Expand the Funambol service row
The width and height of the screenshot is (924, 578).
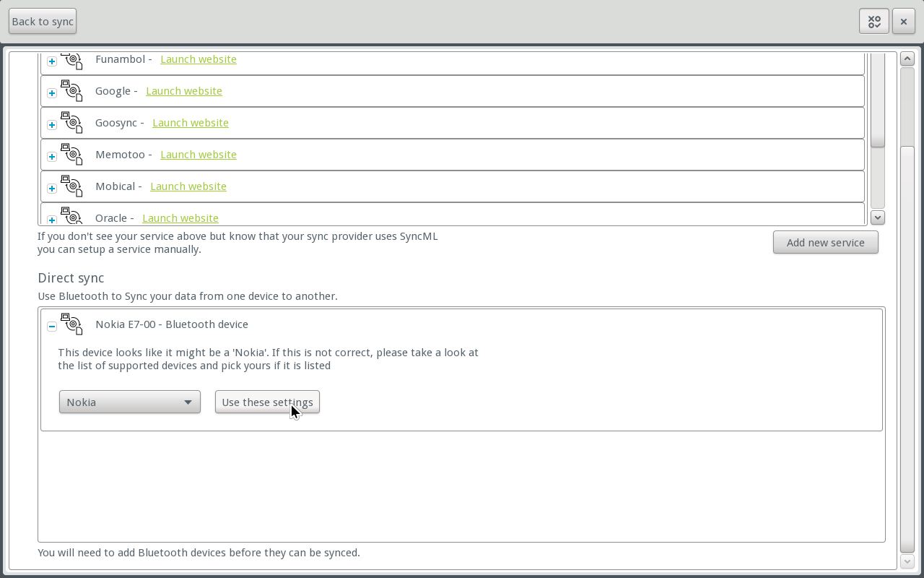tap(52, 61)
